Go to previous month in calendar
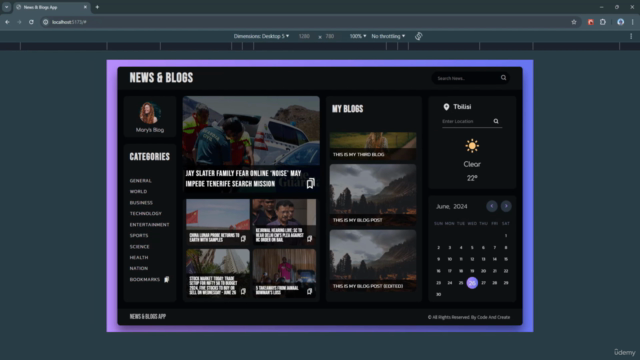 click(x=492, y=206)
